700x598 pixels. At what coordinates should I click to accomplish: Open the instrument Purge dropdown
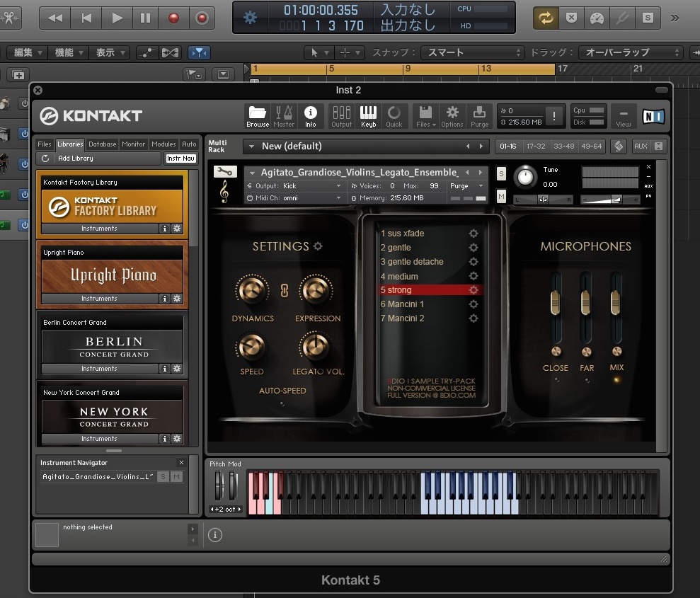(466, 186)
